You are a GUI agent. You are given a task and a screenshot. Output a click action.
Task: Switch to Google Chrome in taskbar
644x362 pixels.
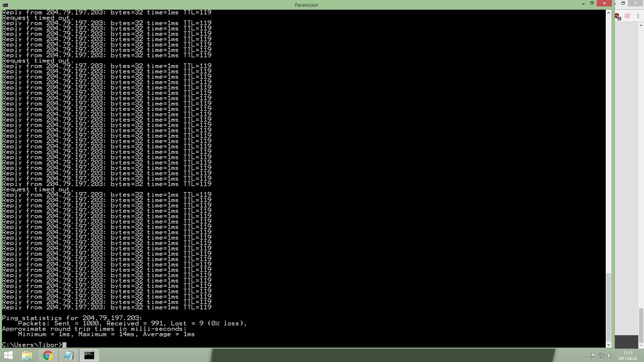48,355
